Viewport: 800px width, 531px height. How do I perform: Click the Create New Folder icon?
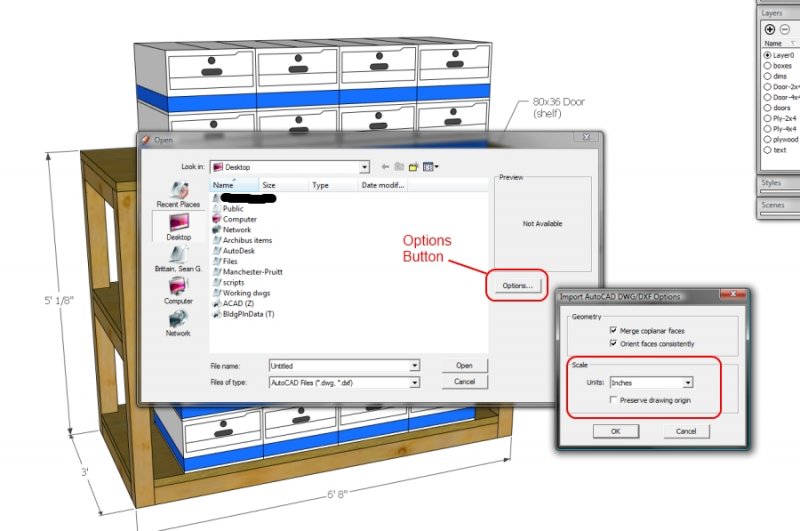click(413, 167)
